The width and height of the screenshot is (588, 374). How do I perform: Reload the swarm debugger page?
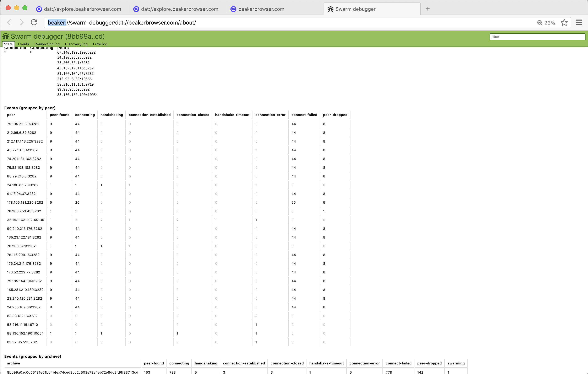tap(34, 22)
